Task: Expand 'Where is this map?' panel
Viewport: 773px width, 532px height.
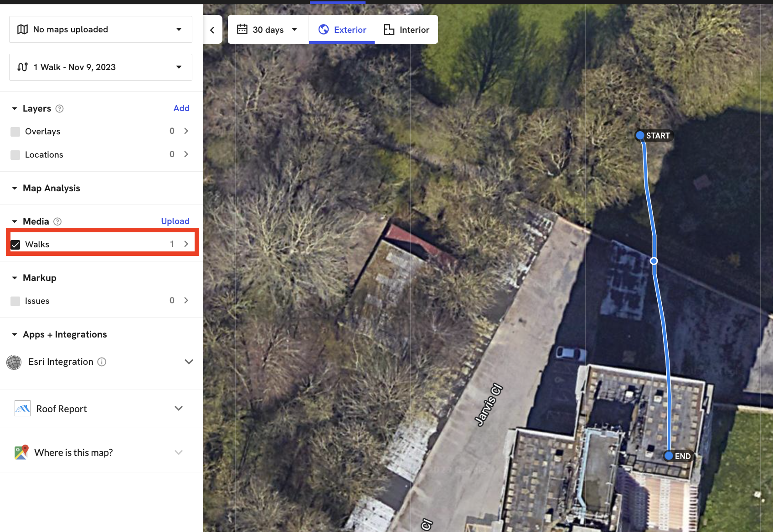Action: point(179,453)
